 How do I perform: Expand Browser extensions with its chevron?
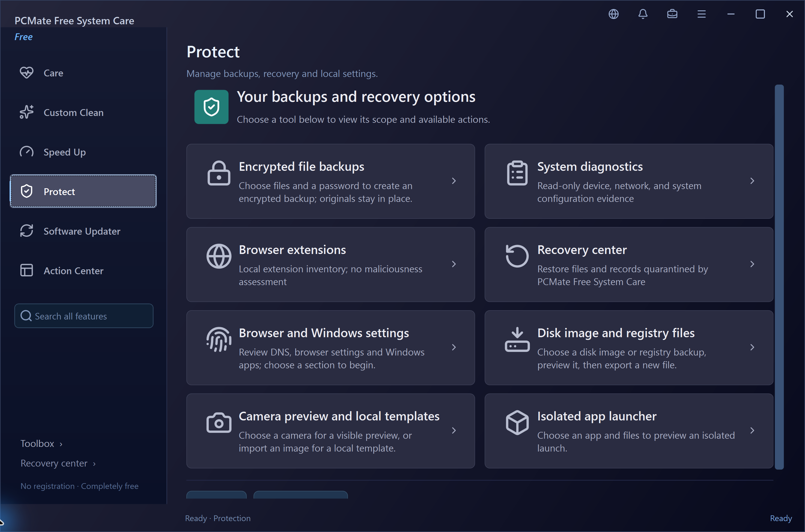click(x=454, y=264)
